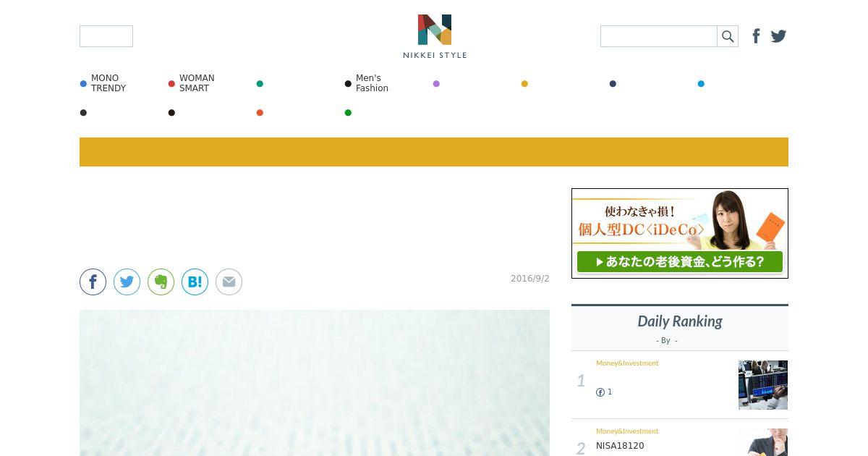Click the search magnifier button
The width and height of the screenshot is (868, 456).
[x=728, y=36]
